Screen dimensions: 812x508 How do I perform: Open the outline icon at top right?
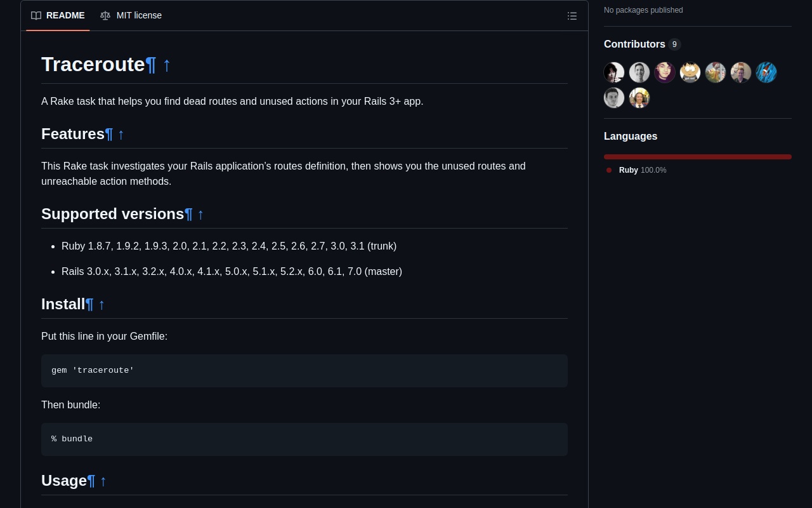click(x=572, y=16)
